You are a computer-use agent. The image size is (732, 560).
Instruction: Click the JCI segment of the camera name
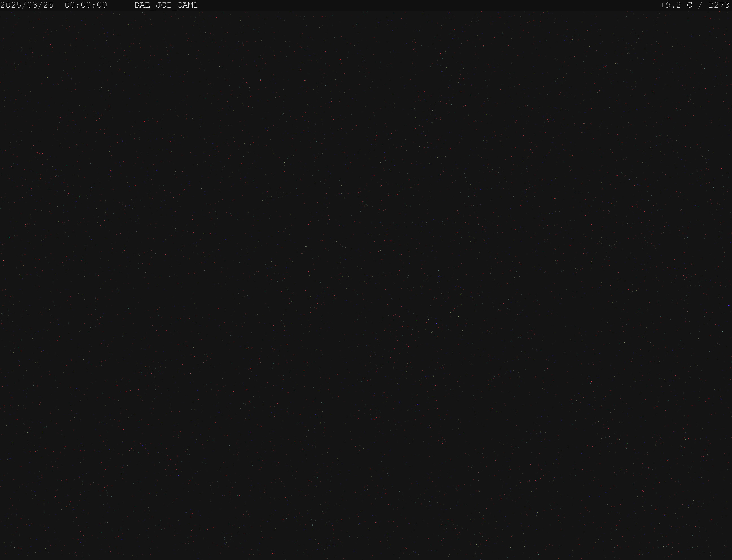click(164, 5)
